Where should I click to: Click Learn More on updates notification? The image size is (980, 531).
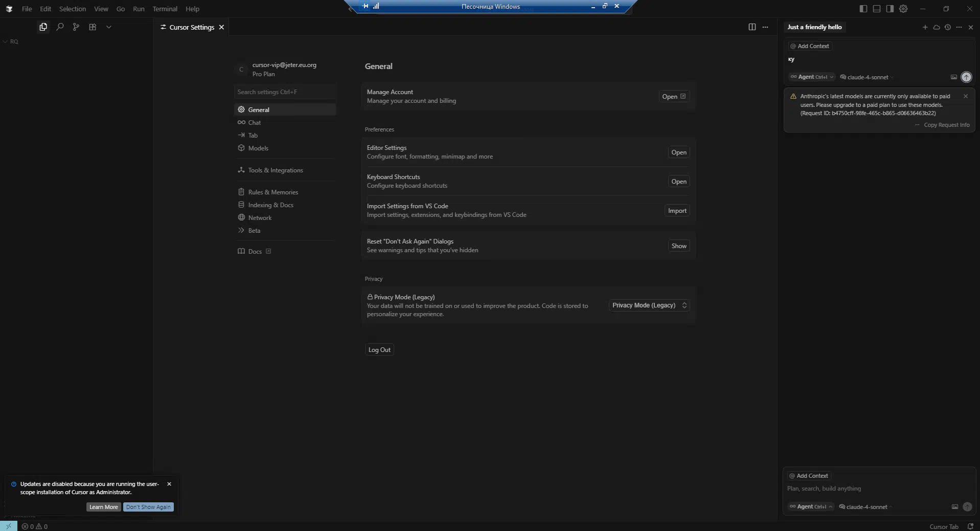click(x=104, y=507)
